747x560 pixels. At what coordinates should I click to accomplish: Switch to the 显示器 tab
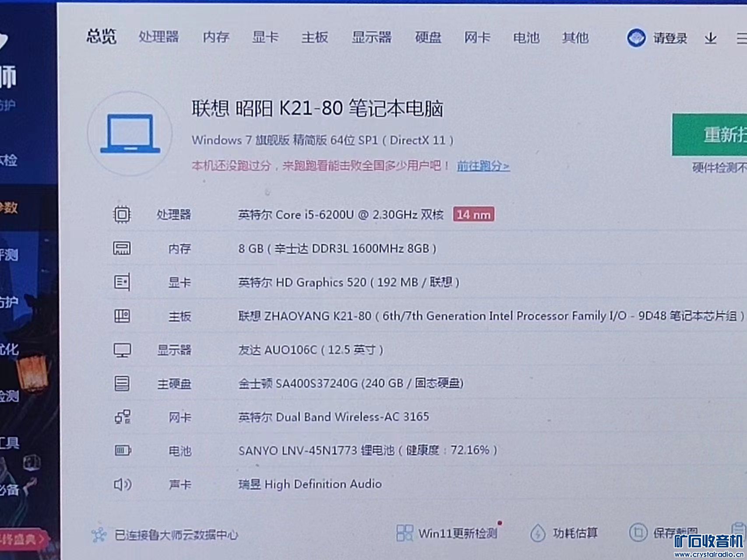(371, 37)
